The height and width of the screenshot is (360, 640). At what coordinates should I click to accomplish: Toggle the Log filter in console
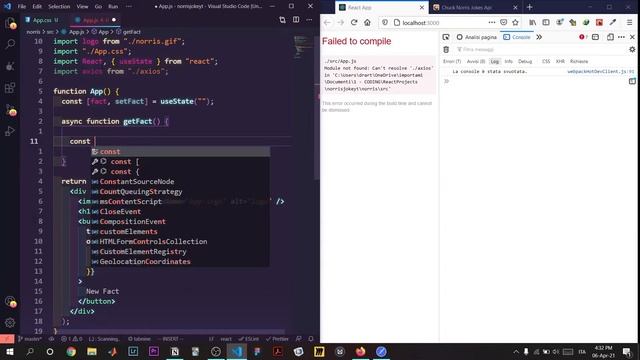[495, 61]
